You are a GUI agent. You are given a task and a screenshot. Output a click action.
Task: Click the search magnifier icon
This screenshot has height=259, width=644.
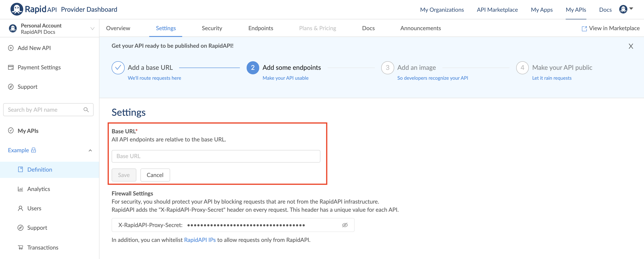click(x=86, y=110)
